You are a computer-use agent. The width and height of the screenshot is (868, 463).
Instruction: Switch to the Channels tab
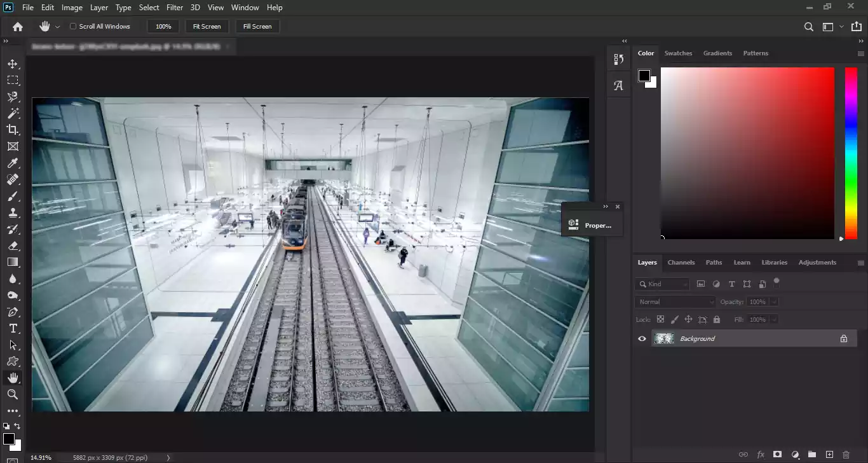coord(681,263)
